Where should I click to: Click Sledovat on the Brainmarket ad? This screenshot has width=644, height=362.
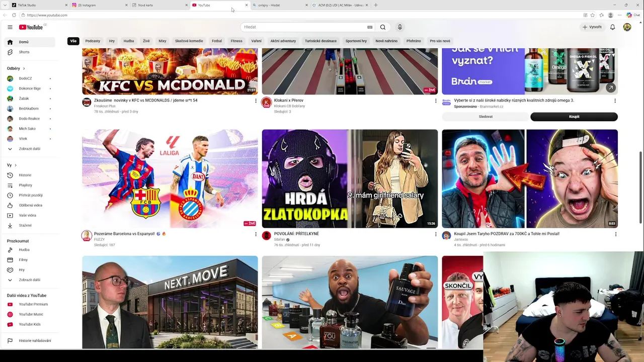(486, 117)
